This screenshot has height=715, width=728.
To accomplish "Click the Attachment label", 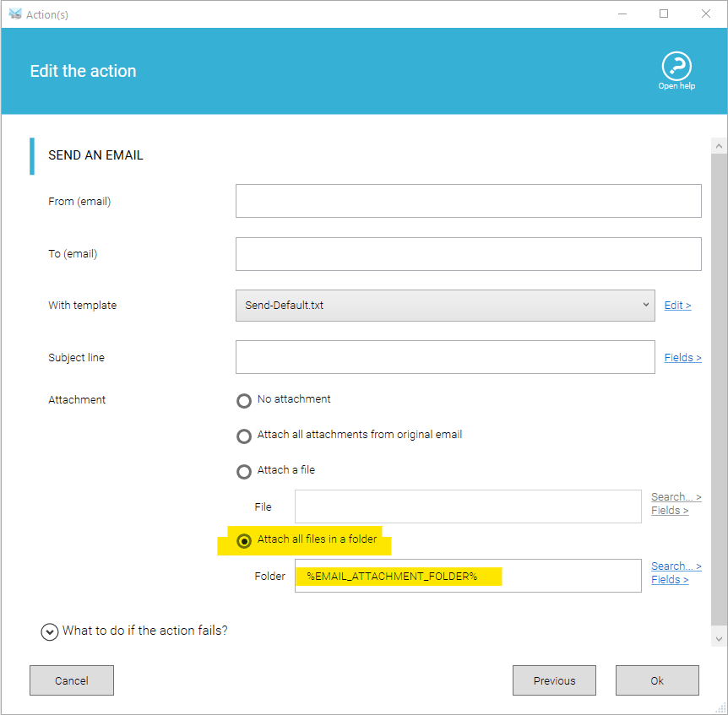I will (x=77, y=399).
